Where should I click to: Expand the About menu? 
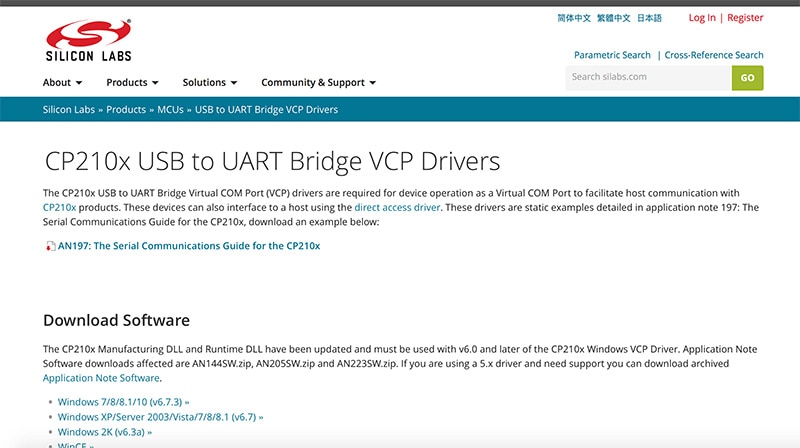tap(62, 82)
